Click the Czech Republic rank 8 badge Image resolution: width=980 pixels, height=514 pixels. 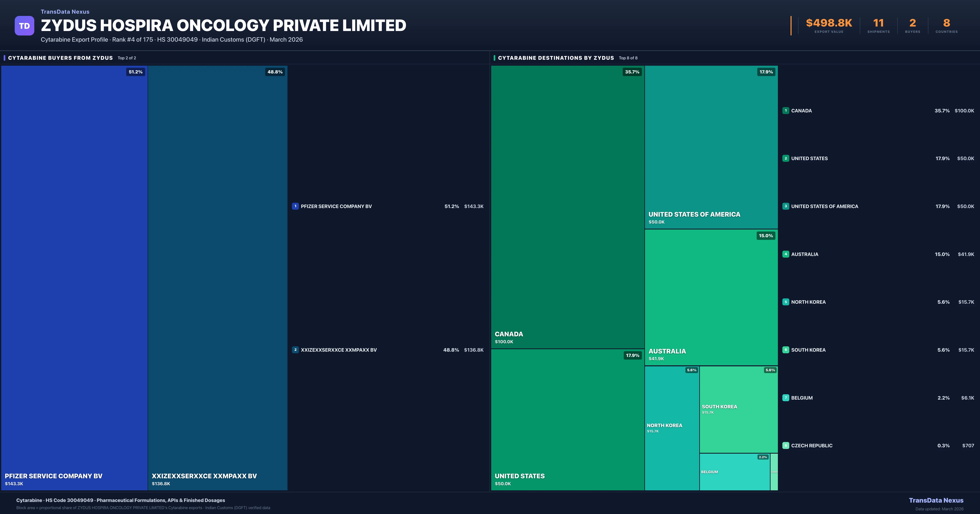coord(786,445)
